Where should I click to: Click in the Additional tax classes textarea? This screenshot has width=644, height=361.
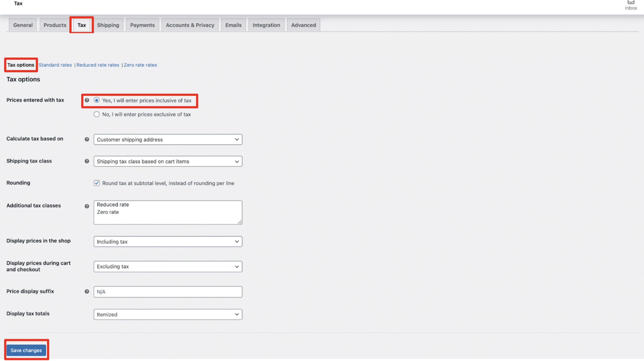168,213
